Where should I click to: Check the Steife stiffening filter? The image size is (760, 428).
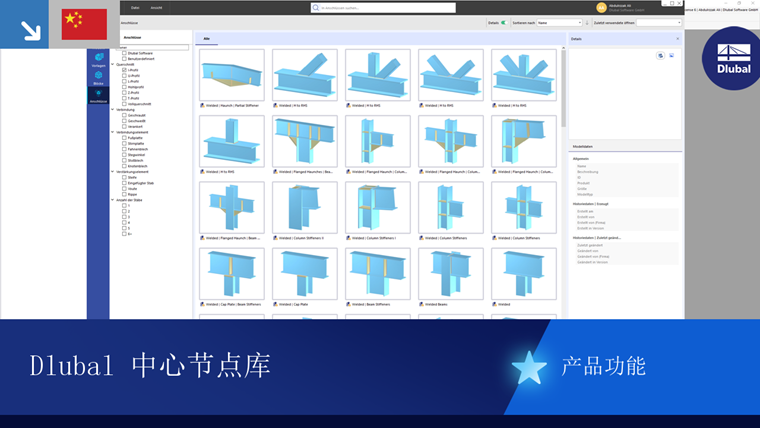(124, 177)
